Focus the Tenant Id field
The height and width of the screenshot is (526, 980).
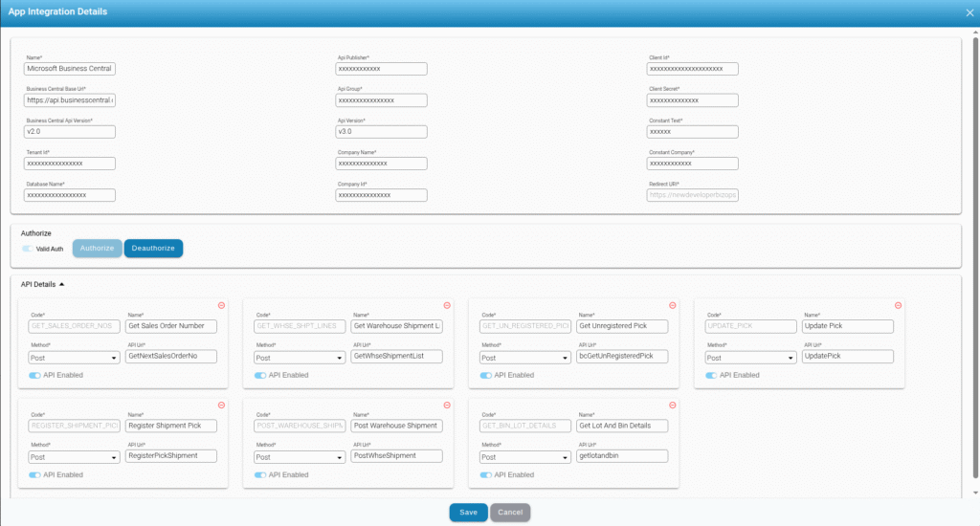point(69,164)
